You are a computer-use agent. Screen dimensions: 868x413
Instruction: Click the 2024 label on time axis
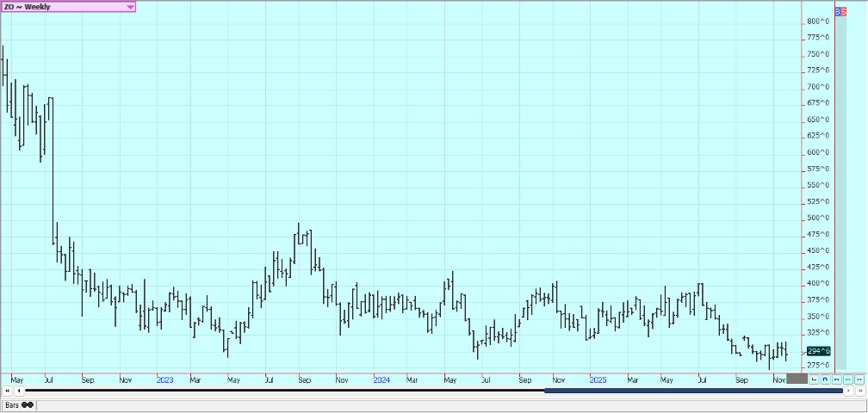point(382,379)
